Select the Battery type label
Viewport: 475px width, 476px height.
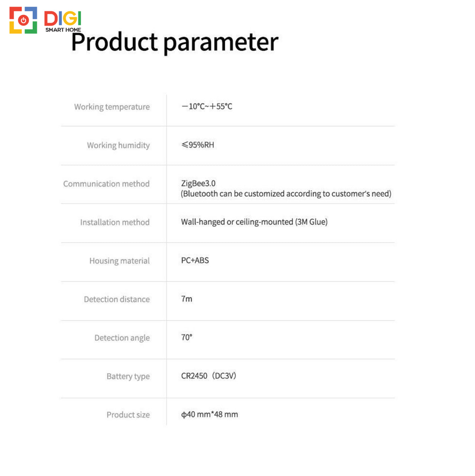(128, 376)
